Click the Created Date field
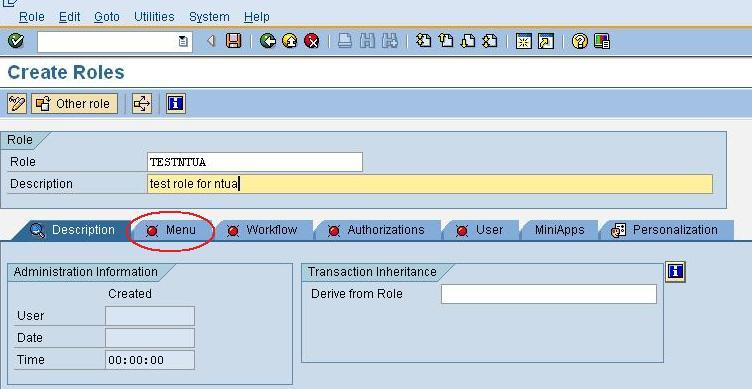752x389 pixels. 150,338
